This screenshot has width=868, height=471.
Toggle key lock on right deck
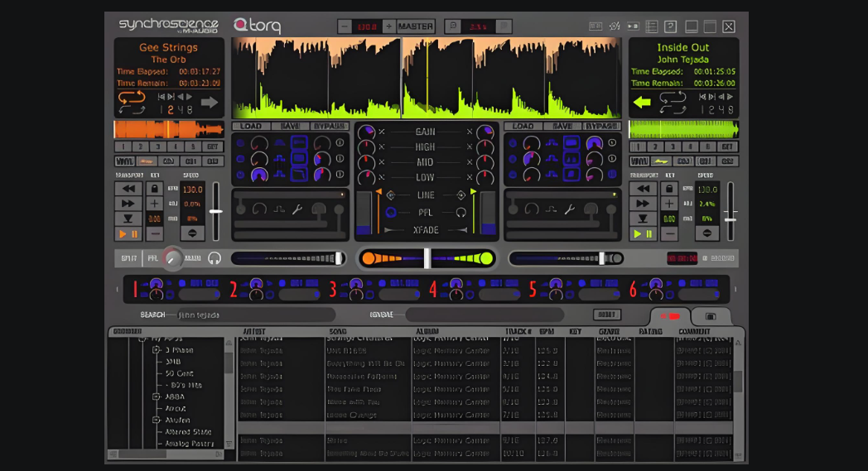[x=669, y=189]
